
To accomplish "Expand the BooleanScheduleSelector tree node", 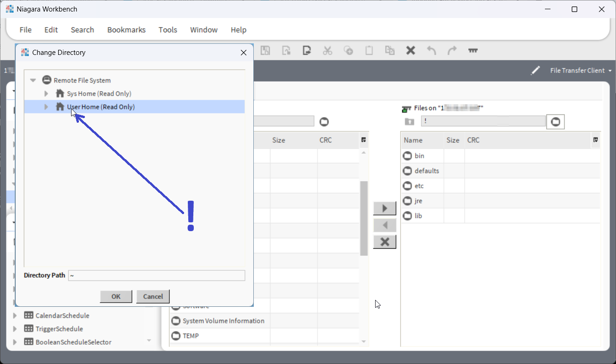I will pos(15,342).
